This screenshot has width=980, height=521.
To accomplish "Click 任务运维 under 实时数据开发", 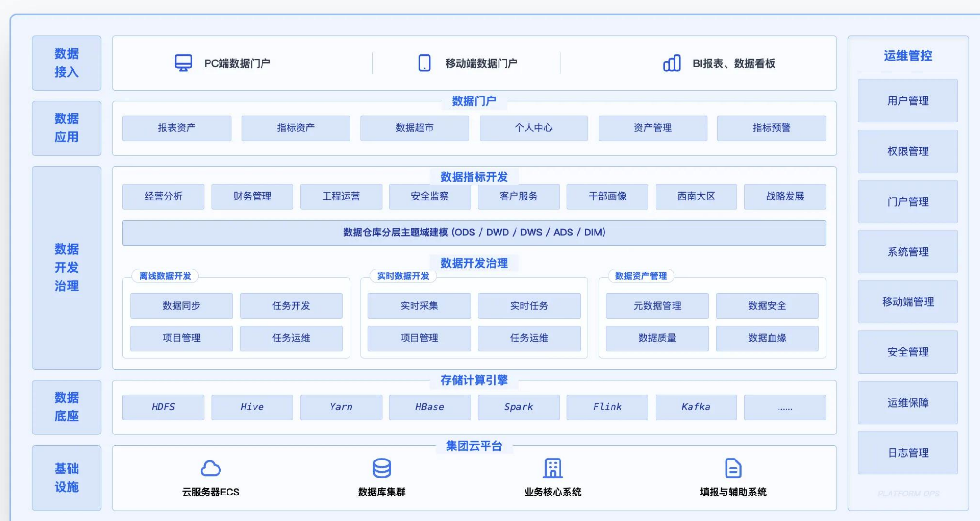I will pyautogui.click(x=529, y=338).
